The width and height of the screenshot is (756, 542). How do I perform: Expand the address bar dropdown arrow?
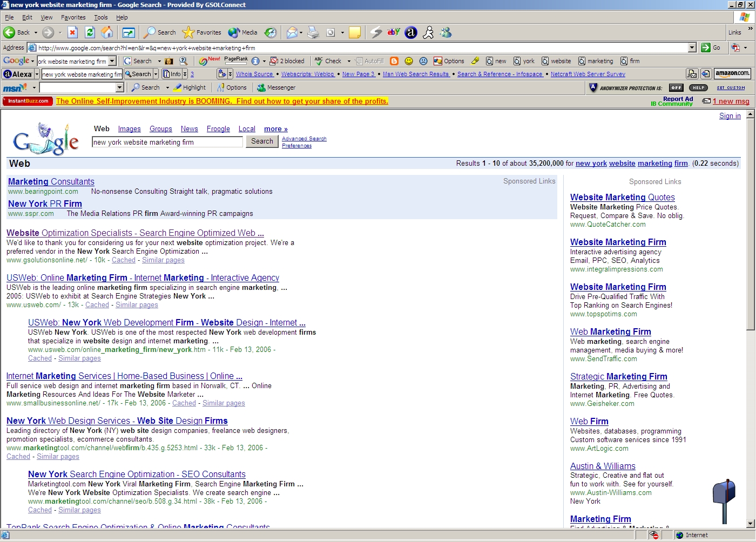692,48
